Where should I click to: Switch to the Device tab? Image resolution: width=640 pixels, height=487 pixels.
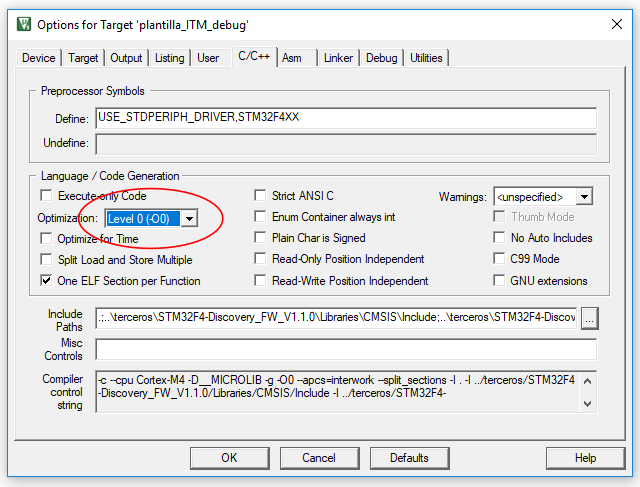click(38, 58)
